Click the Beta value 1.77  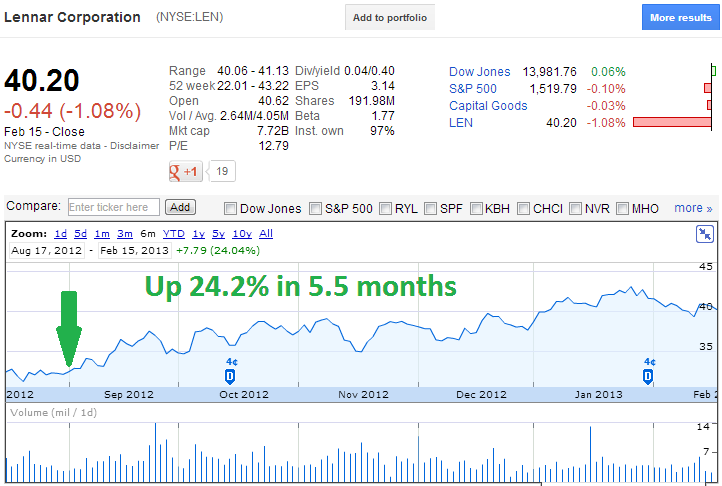[383, 116]
